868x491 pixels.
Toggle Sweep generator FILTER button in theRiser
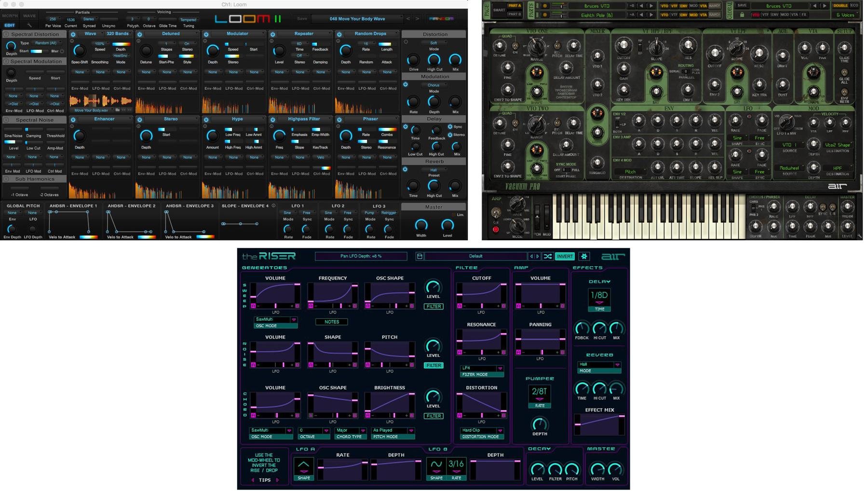434,306
